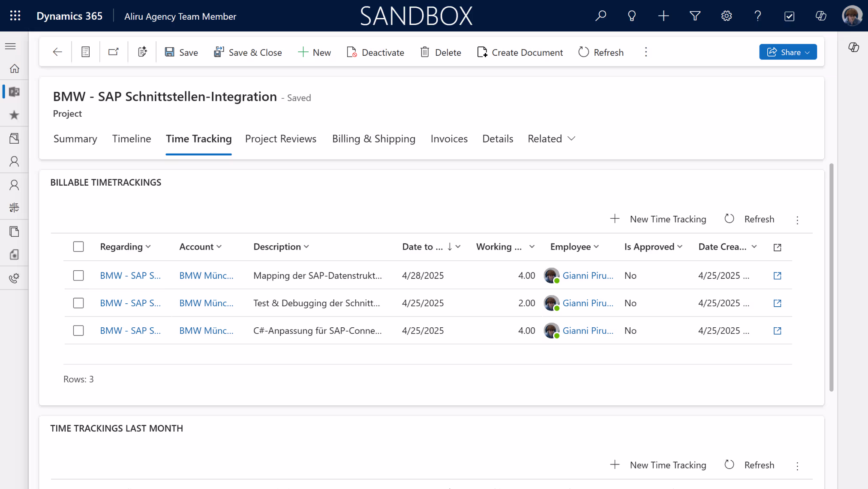Open record in new window icon
The width and height of the screenshot is (868, 489).
pyautogui.click(x=114, y=52)
